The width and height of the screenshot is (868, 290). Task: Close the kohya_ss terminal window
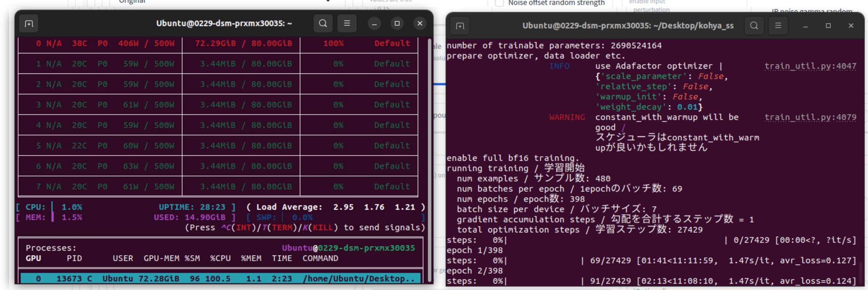(851, 26)
